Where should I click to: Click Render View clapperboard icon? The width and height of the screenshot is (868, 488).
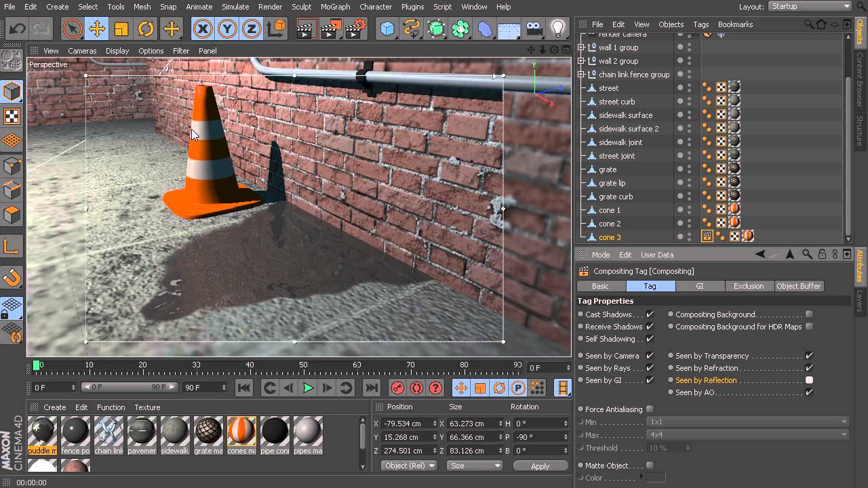[307, 29]
